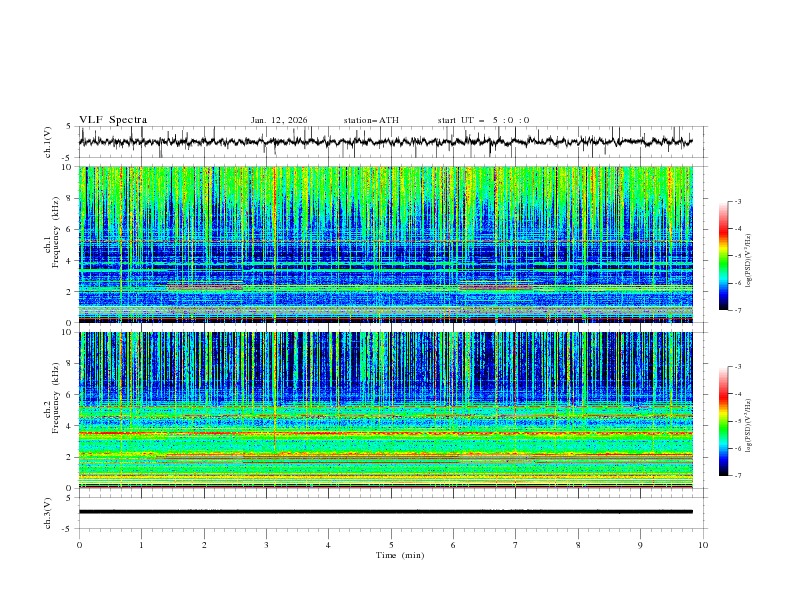Screen dimensions: 792x612
Task: Click the ch.1 voltage waveform trace
Action: (x=385, y=142)
